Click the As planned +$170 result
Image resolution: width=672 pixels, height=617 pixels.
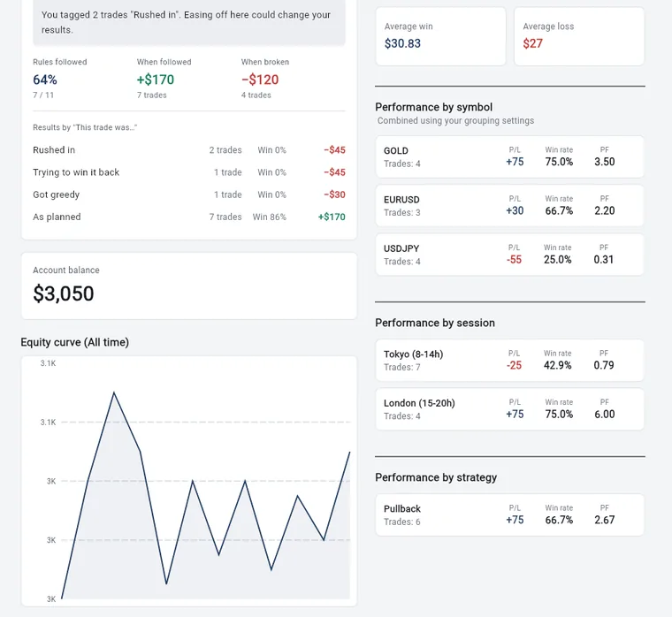click(332, 217)
